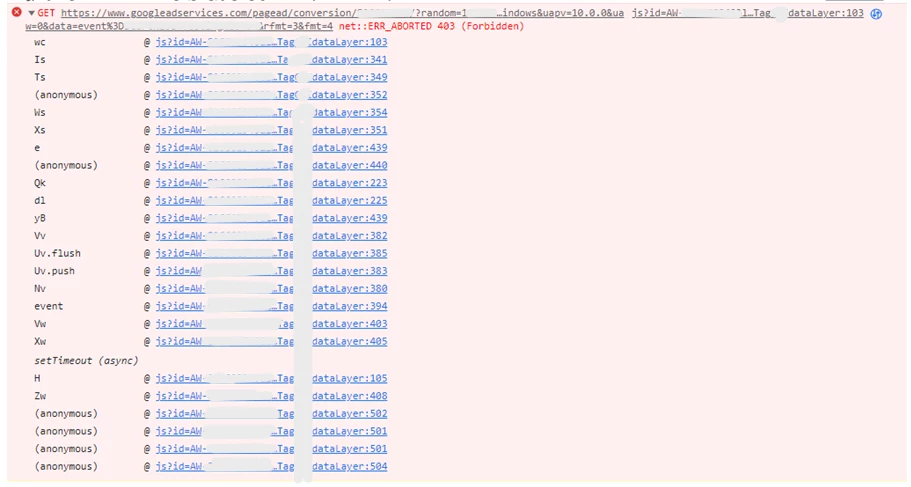This screenshot has width=911, height=487.
Task: Click the net::ERR_ABORTED 403 (Forbidden) message
Action: pos(431,26)
